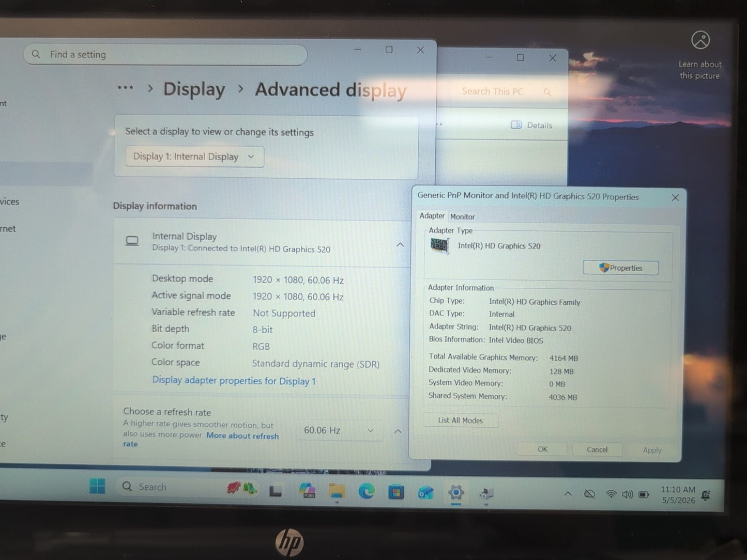Open the Windows Start menu
Image resolution: width=747 pixels, height=560 pixels.
[x=97, y=486]
